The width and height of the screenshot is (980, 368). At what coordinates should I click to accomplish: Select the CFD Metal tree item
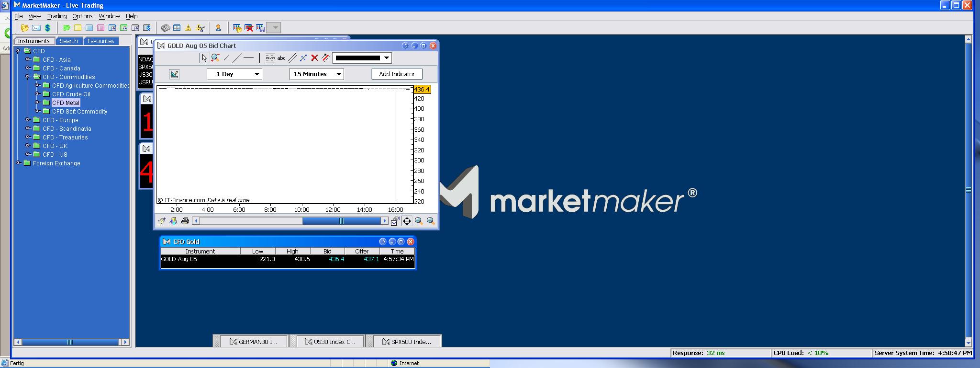[66, 103]
